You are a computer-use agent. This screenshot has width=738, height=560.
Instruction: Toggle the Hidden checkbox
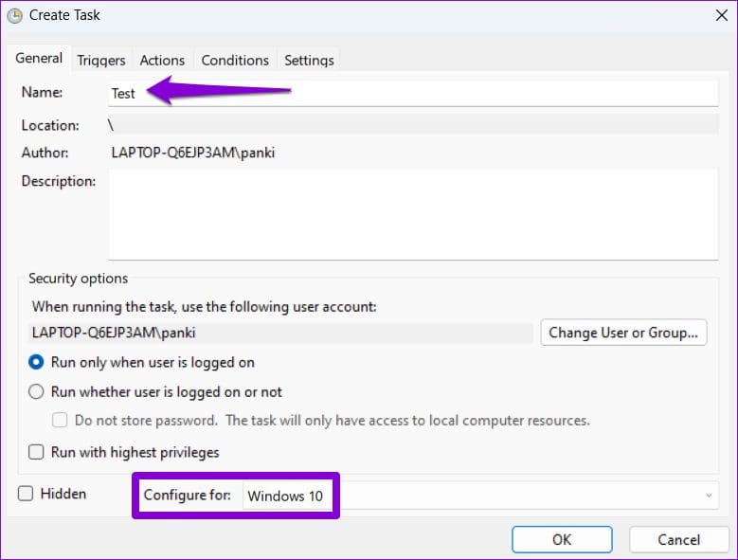tap(26, 494)
